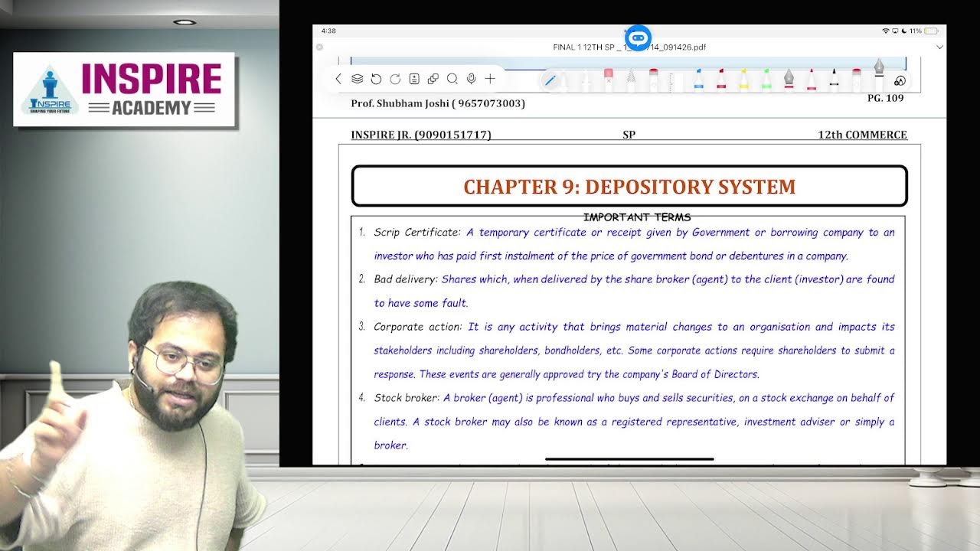The width and height of the screenshot is (980, 551).
Task: Select the eraser tool with red cross
Action: 608,80
